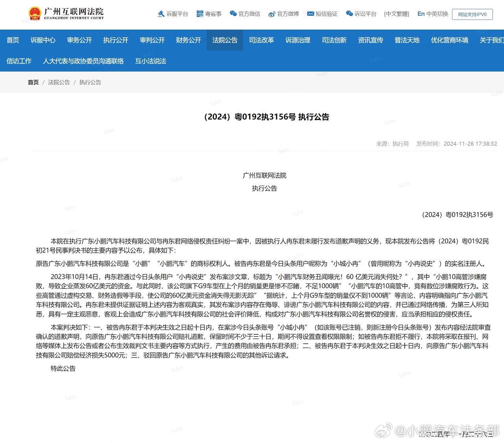The height and width of the screenshot is (443, 504).
Task: Click the paragraph starting 2023年10月14日
Action: pyautogui.click(x=263, y=296)
